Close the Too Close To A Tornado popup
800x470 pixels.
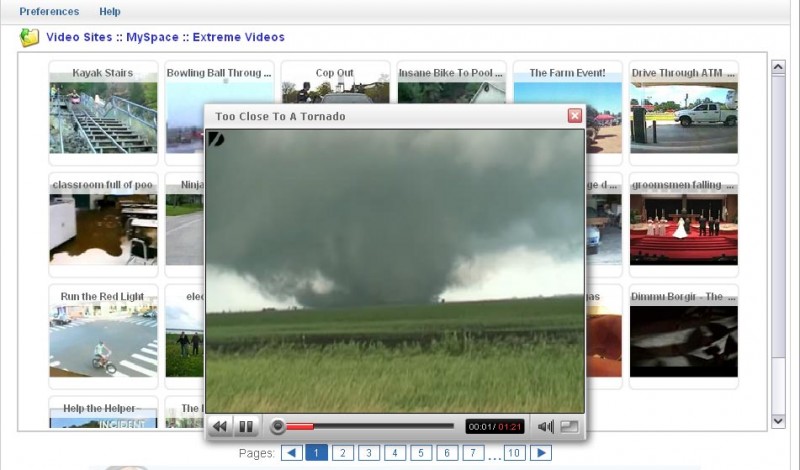coord(575,116)
